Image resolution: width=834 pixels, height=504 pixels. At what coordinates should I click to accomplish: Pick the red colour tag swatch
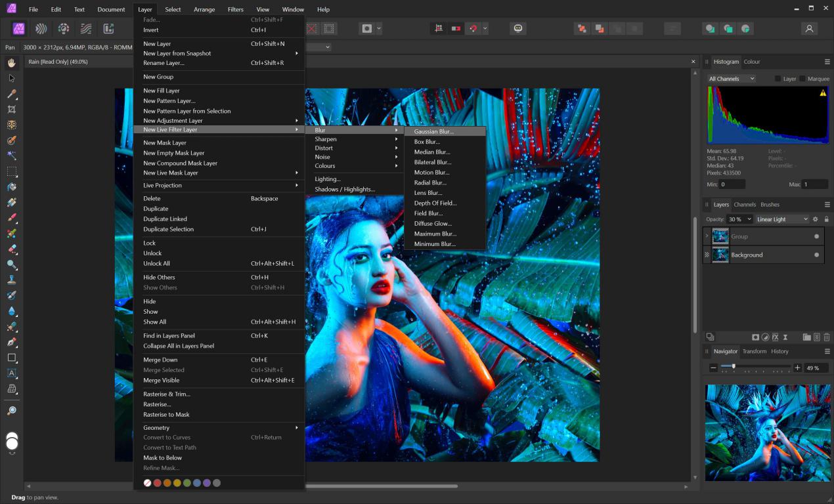pyautogui.click(x=158, y=483)
